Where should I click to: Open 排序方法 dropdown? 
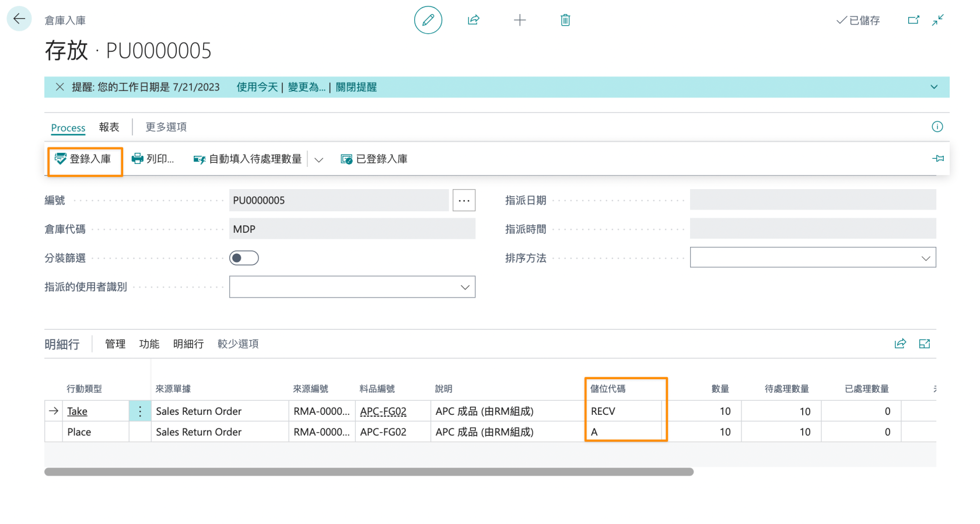(x=813, y=257)
